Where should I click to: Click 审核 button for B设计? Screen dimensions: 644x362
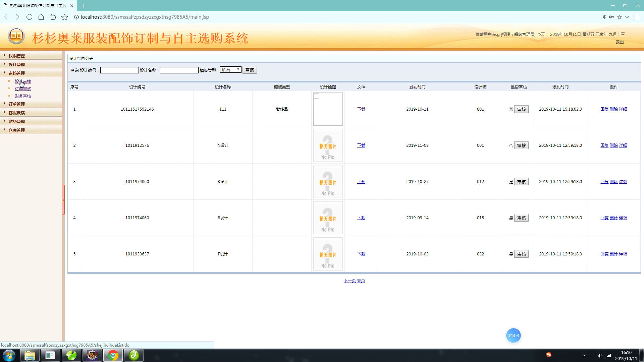click(521, 218)
